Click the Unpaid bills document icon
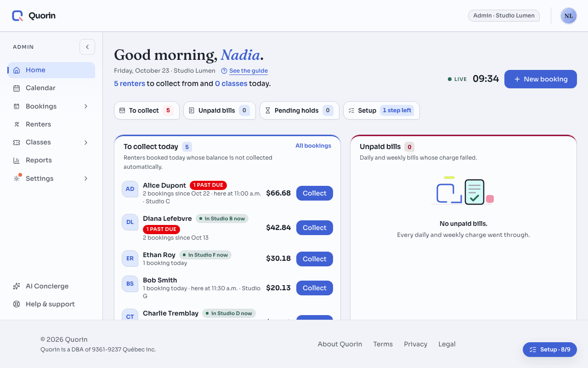This screenshot has width=588, height=368. pos(192,110)
